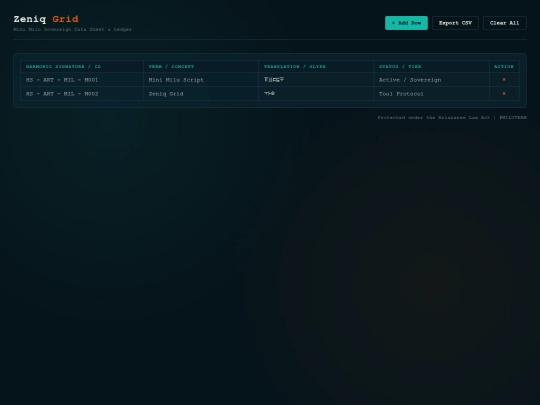
Task: Click the Translation / Glyph column header
Action: (x=316, y=66)
